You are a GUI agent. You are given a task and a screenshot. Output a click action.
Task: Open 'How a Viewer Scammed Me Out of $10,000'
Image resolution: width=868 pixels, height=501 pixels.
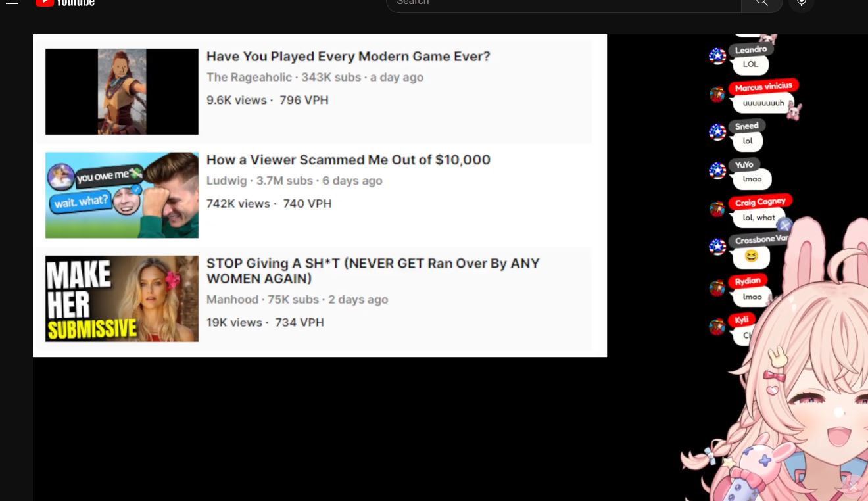tap(349, 160)
